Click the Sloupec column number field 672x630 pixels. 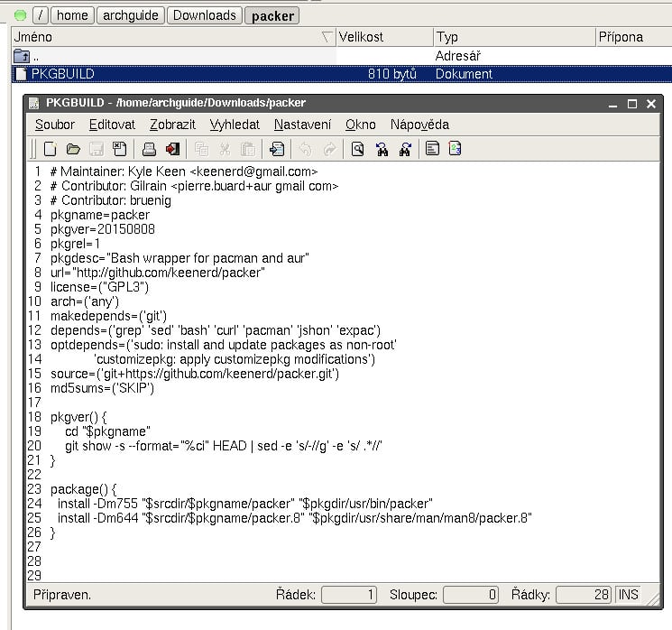tap(471, 595)
